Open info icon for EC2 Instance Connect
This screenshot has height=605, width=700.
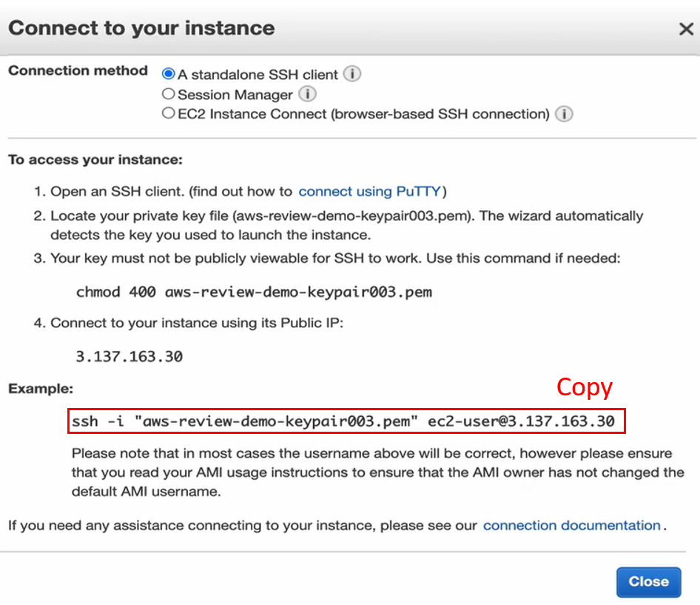[565, 114]
